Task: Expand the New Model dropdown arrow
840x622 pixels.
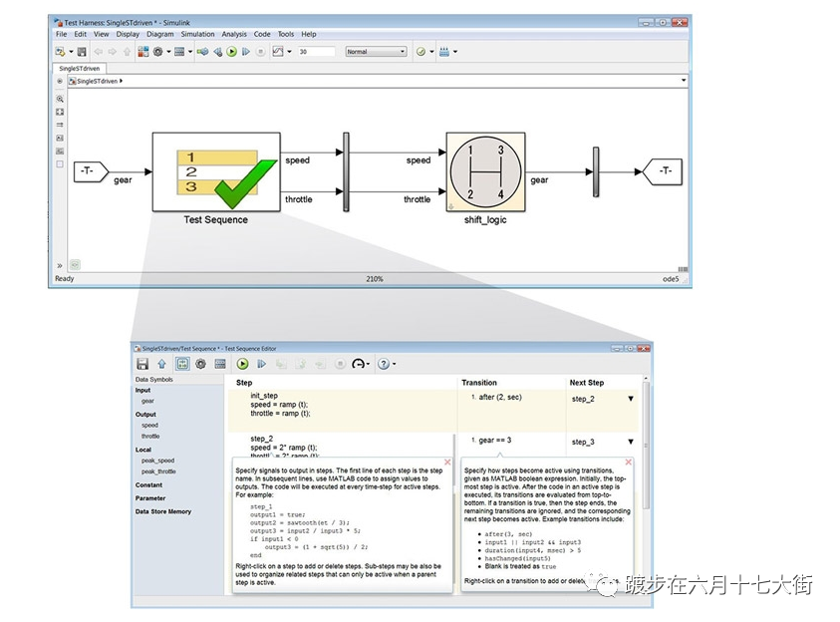Action: (71, 52)
